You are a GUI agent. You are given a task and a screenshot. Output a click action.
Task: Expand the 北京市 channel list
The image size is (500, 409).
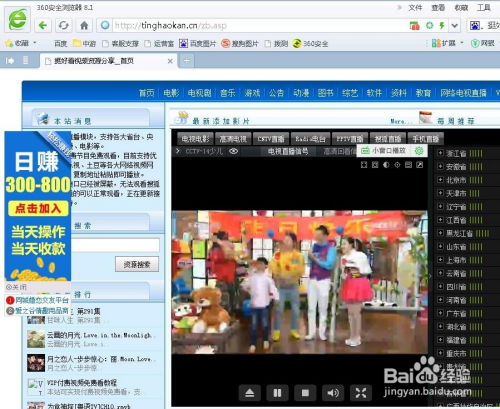pos(440,180)
